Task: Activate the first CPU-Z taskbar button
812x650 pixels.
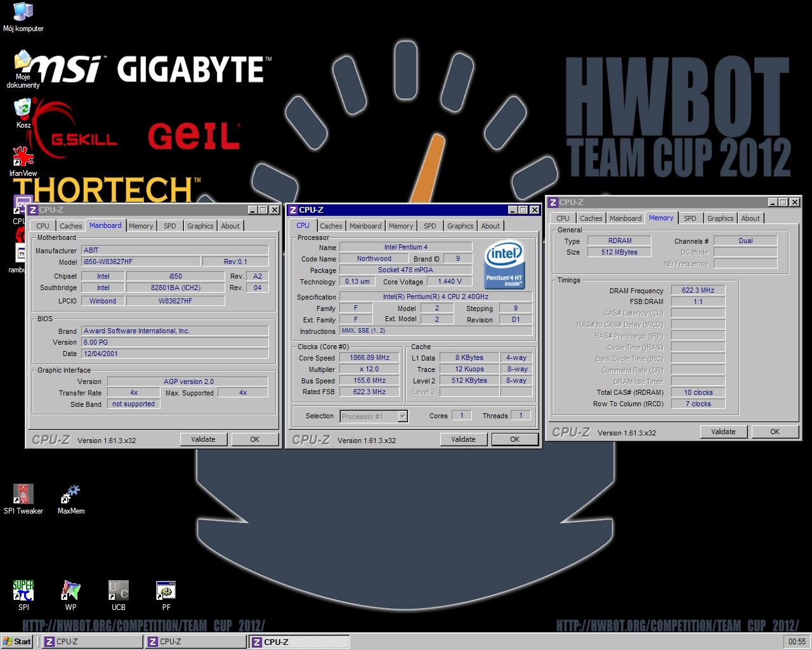Action: click(92, 642)
